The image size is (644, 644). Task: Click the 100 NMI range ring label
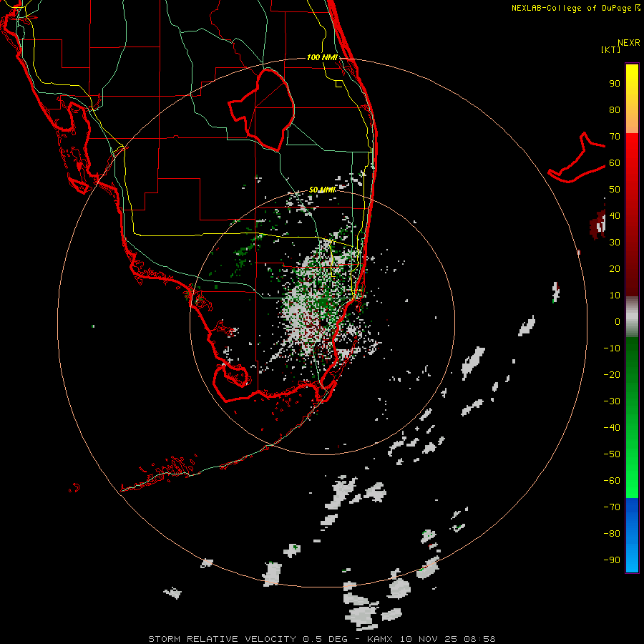pyautogui.click(x=323, y=57)
